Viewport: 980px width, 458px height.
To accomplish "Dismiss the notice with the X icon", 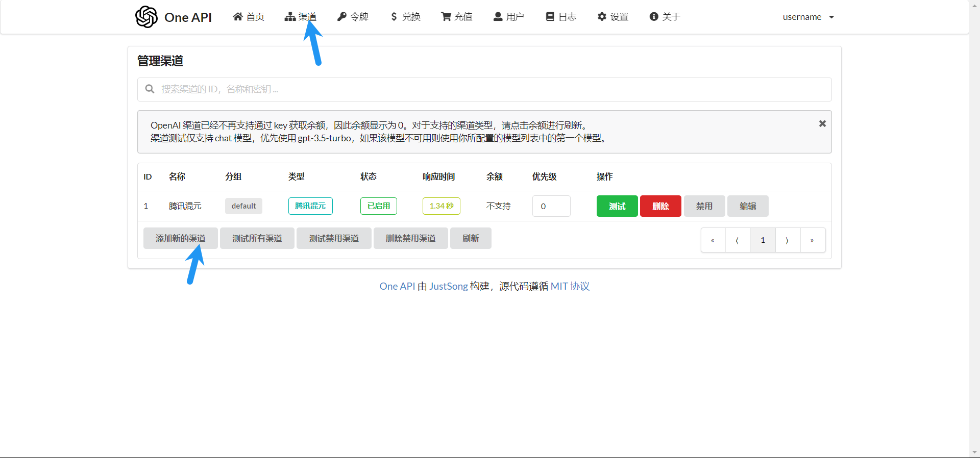I will point(822,123).
